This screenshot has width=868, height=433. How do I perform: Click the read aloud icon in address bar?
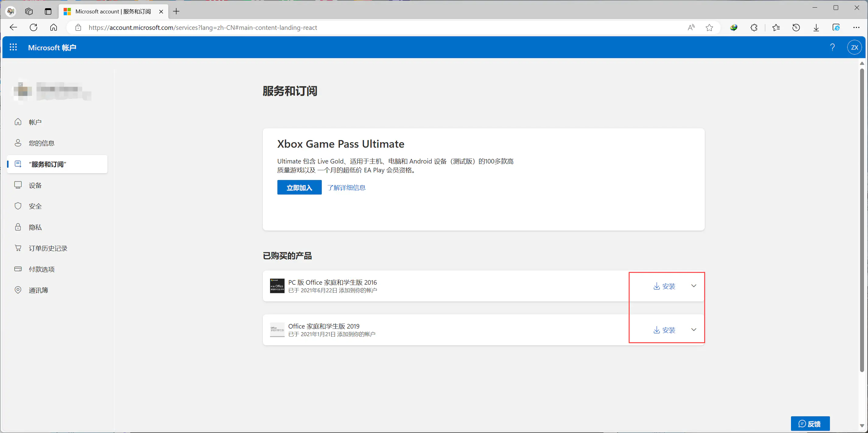coord(691,28)
